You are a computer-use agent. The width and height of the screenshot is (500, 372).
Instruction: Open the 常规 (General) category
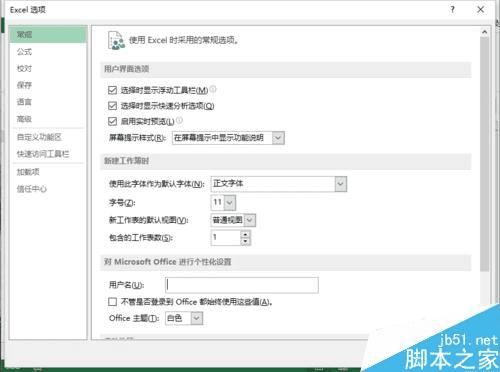[x=48, y=34]
